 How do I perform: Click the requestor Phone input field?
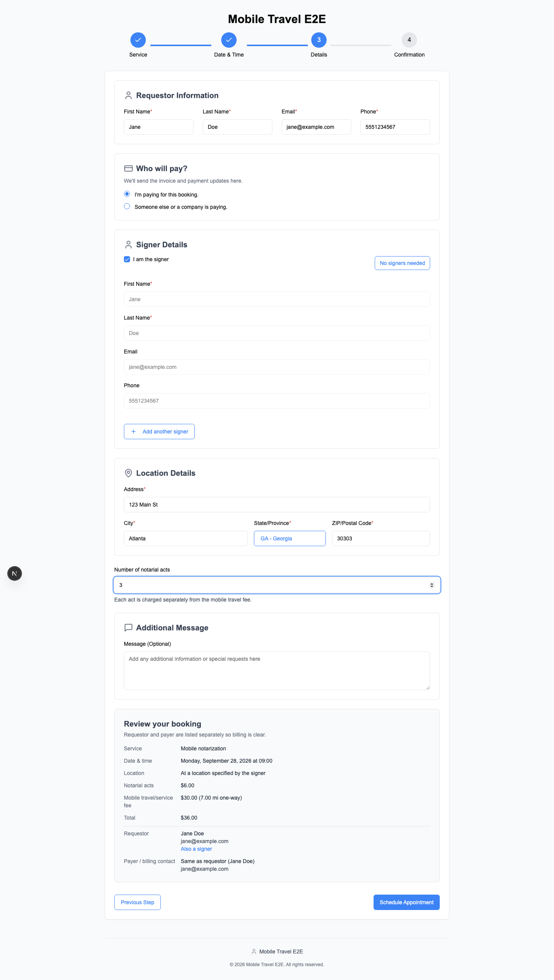[395, 127]
